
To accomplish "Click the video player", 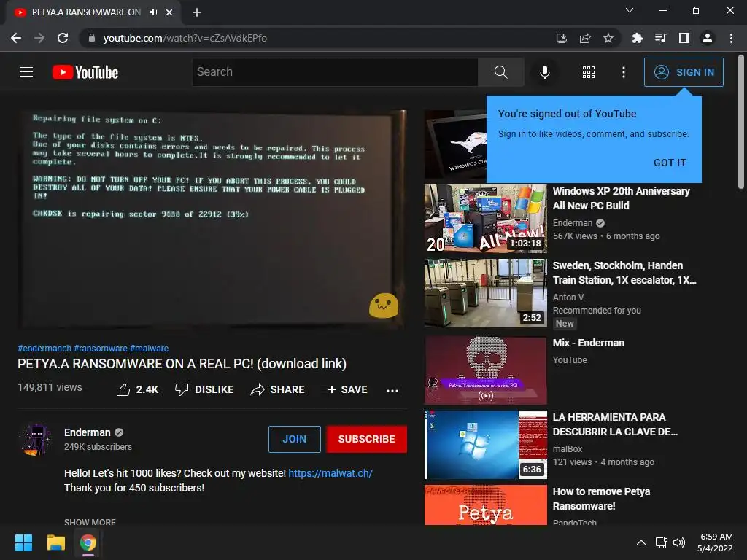I will pyautogui.click(x=212, y=219).
